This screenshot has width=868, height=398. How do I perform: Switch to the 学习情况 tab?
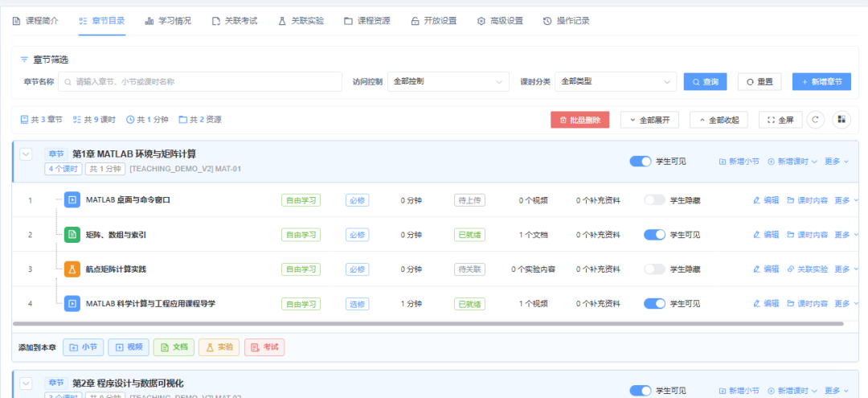[168, 21]
